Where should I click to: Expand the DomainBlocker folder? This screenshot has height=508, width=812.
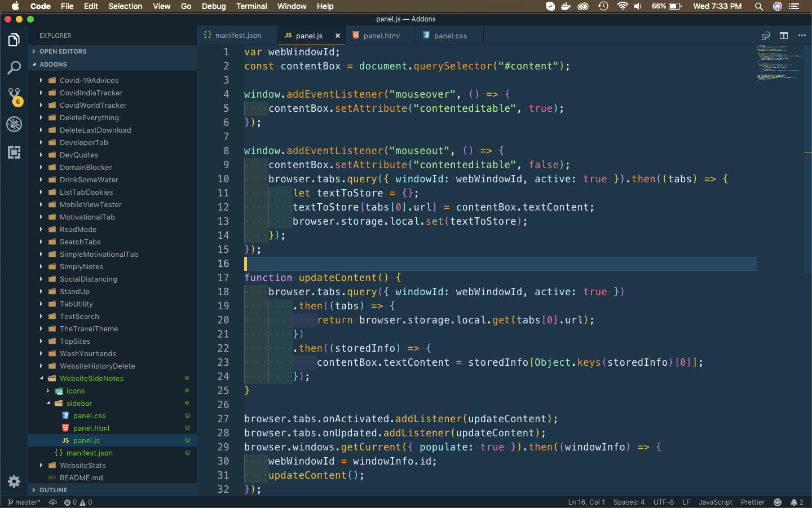pyautogui.click(x=113, y=167)
